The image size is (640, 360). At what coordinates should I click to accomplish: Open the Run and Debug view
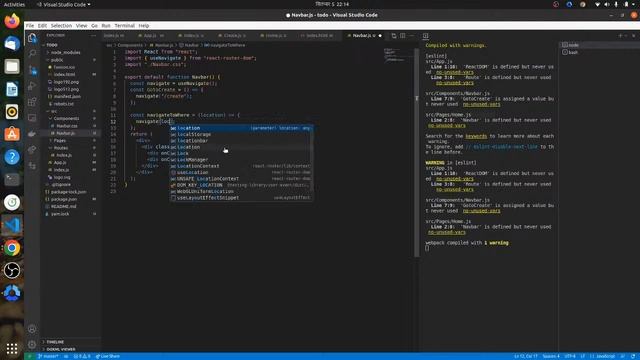tap(32, 86)
